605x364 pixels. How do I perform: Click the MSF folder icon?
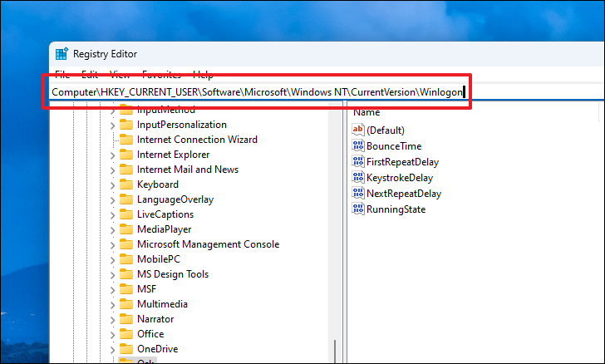point(126,288)
